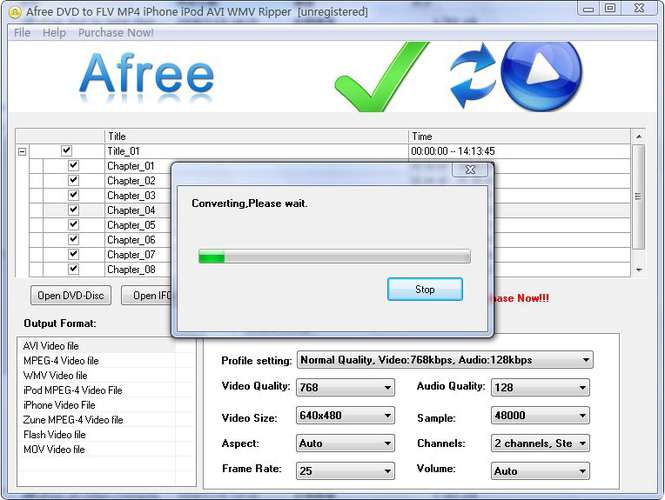665x500 pixels.
Task: Uncheck the Chapter_06 checkbox
Action: pos(73,239)
